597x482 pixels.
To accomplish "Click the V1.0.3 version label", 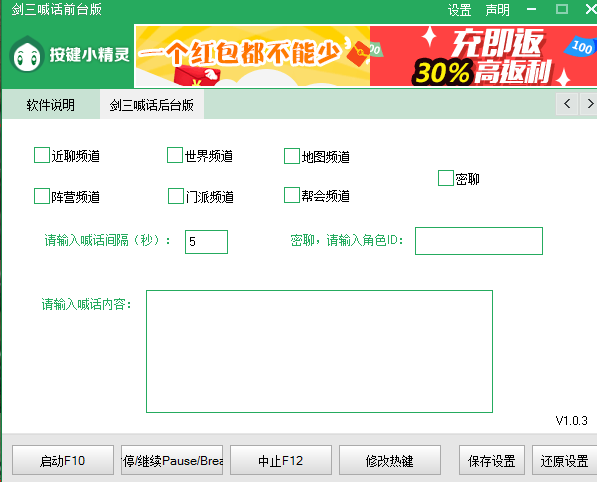I will coord(571,421).
